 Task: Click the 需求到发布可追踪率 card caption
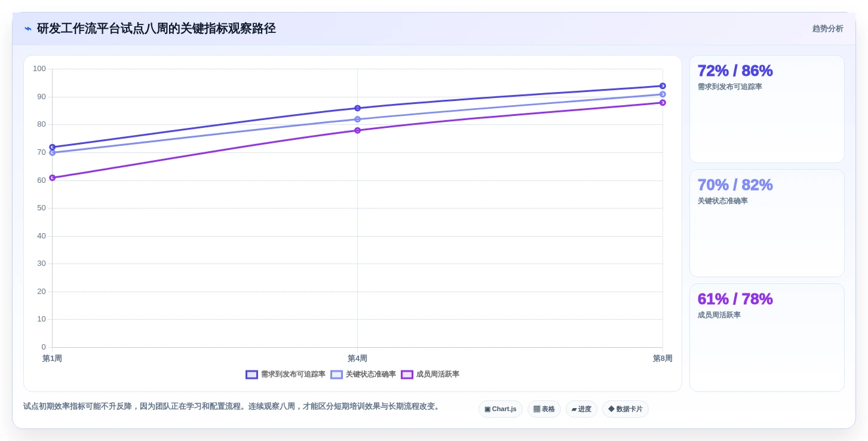point(730,87)
